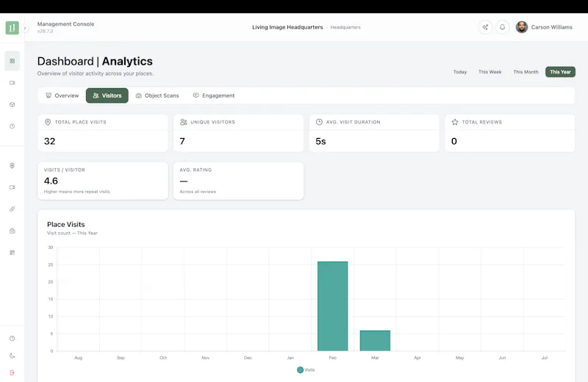Click the Total Reviews star icon

pyautogui.click(x=455, y=122)
